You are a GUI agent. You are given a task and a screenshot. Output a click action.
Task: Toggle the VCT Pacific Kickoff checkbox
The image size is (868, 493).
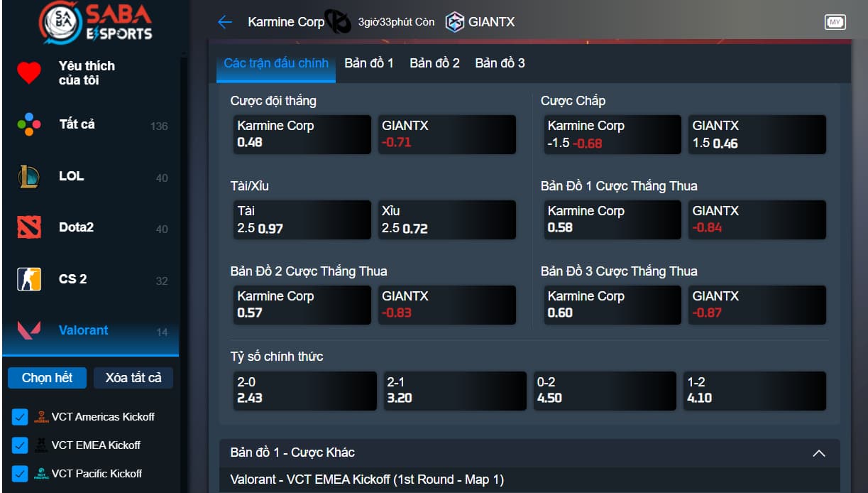click(x=20, y=474)
